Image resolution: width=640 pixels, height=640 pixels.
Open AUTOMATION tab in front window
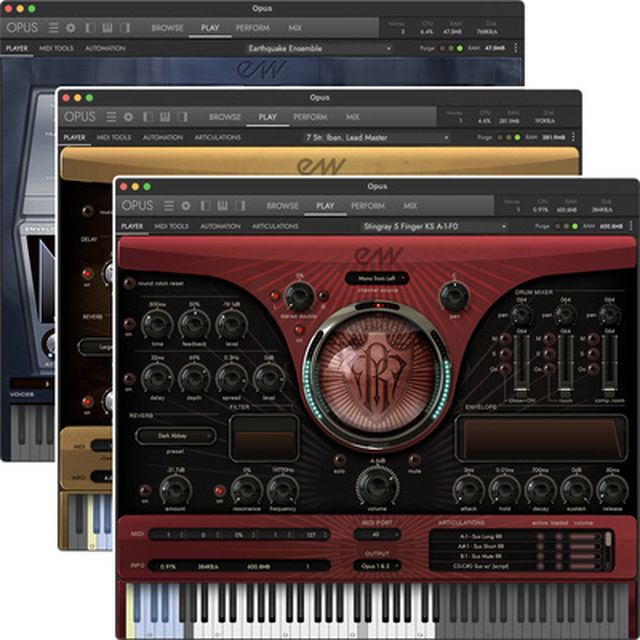coord(220,226)
